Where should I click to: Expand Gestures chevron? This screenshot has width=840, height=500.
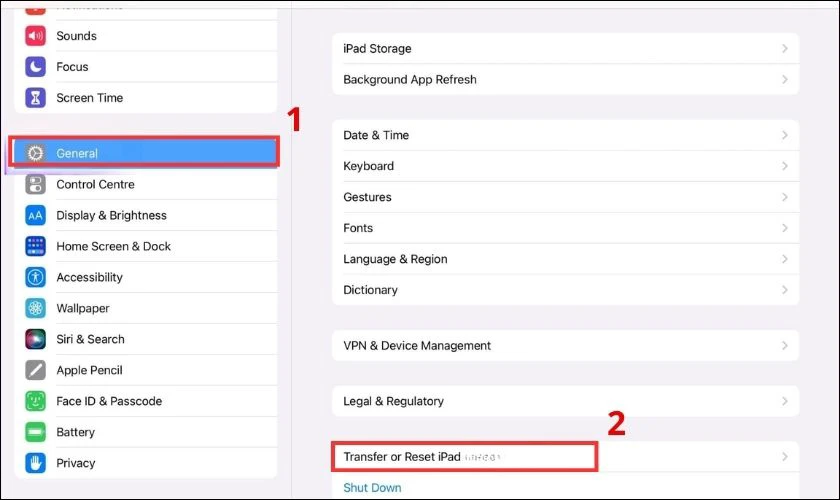[x=785, y=197]
